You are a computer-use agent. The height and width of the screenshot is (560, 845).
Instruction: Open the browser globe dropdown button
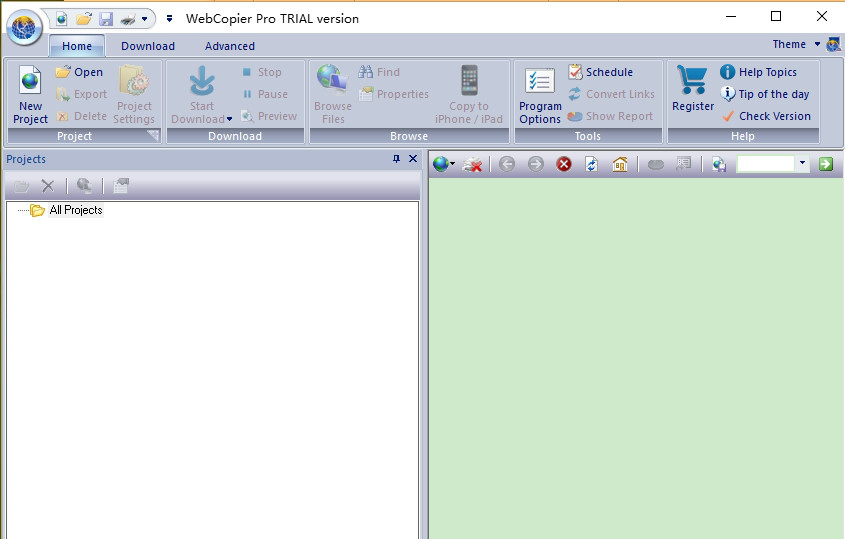point(444,164)
